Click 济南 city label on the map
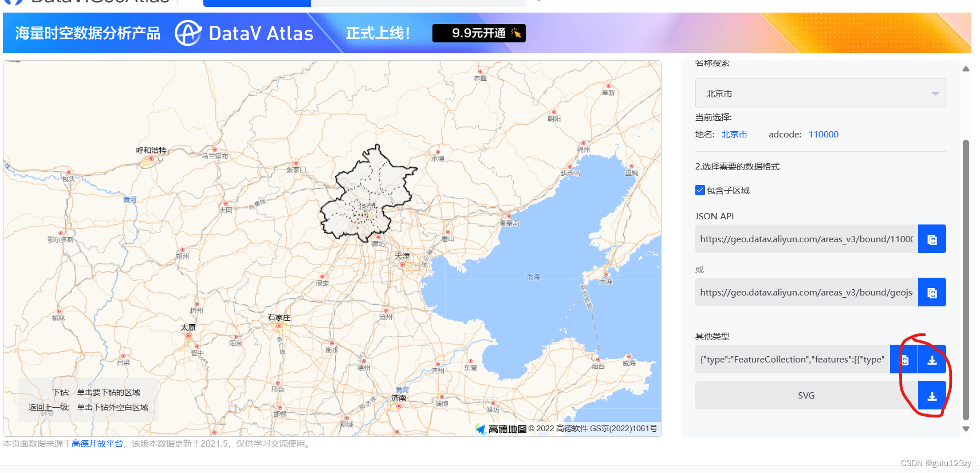 coord(399,397)
